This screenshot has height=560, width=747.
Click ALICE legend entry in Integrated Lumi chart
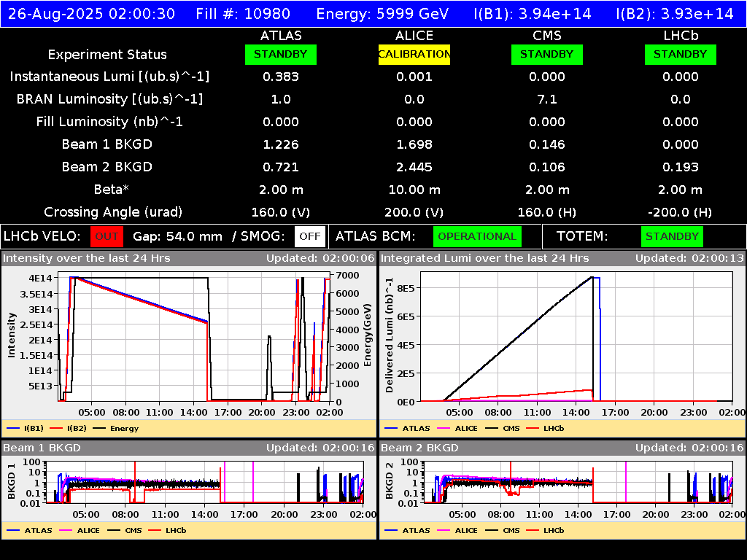pos(457,428)
